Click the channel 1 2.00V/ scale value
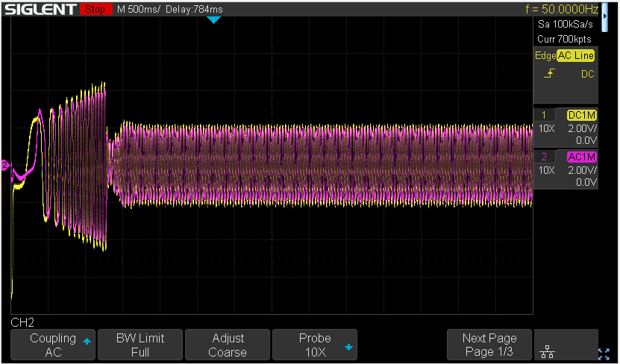 (583, 128)
